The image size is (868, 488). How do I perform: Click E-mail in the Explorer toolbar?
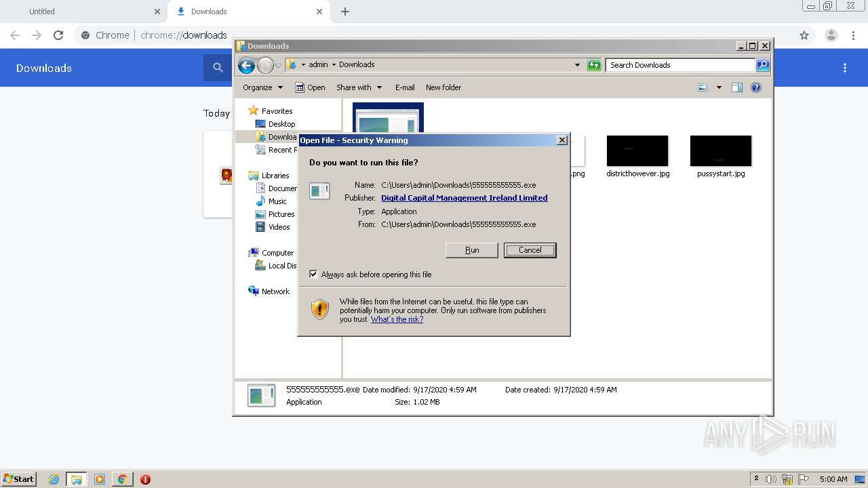pos(405,87)
